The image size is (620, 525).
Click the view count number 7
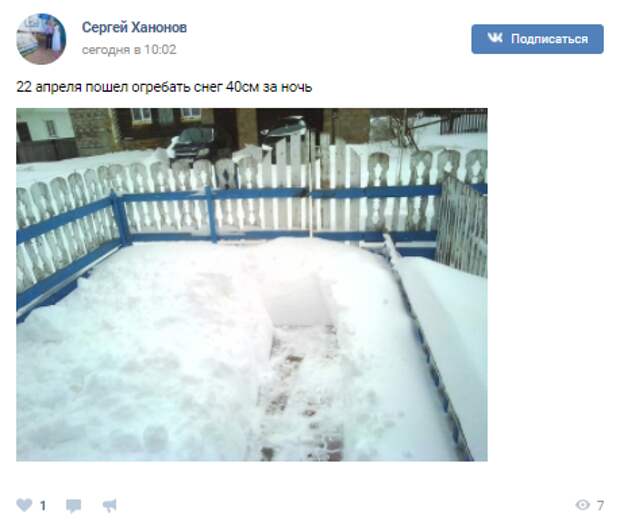(600, 505)
